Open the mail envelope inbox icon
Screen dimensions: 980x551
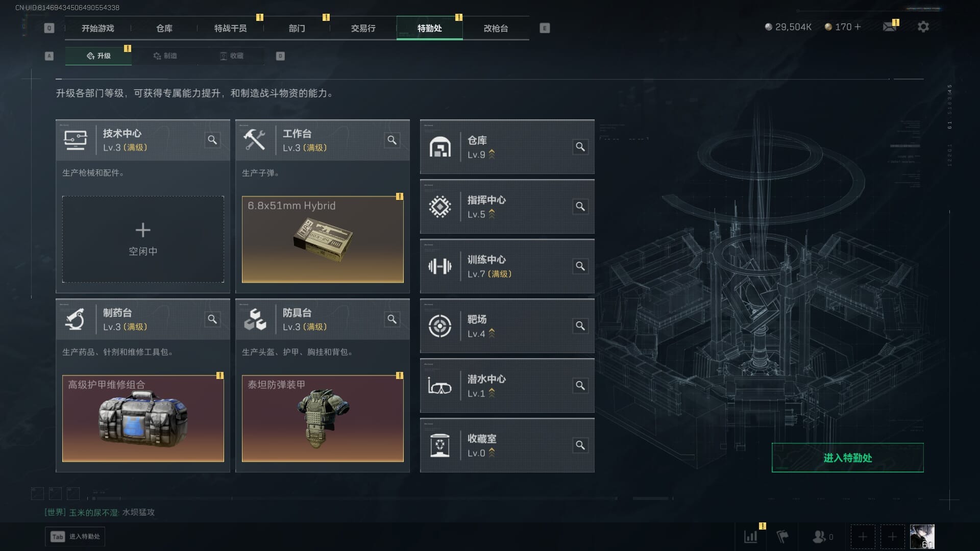890,27
